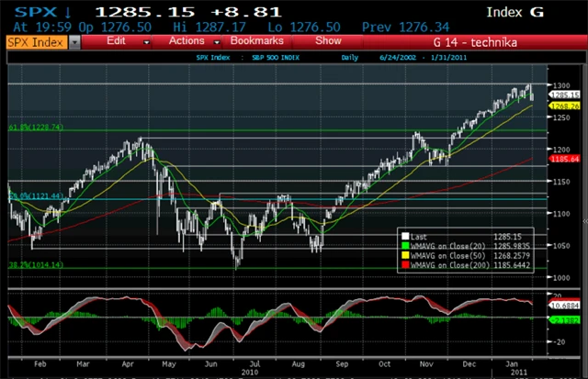Viewport: 588px width, 379px height.
Task: Click the Index G label at top right
Action: tap(514, 12)
